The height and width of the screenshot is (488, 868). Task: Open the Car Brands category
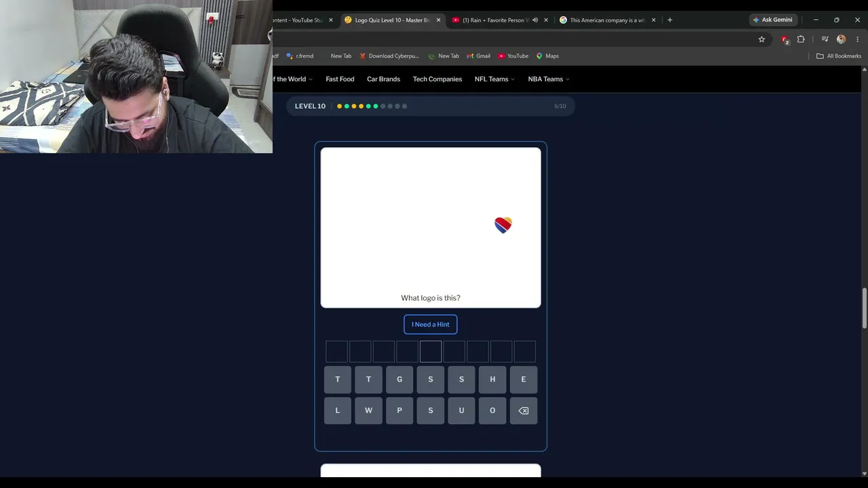[x=383, y=79]
